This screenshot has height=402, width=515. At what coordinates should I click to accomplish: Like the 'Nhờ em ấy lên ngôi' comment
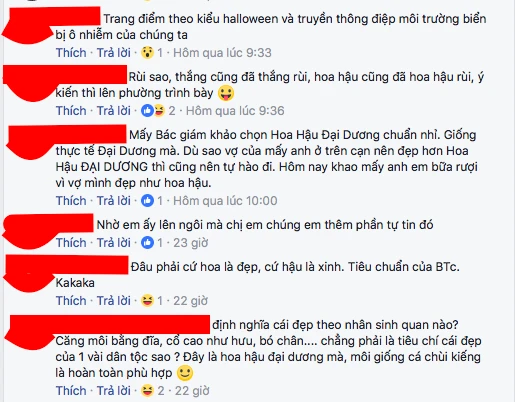(x=71, y=243)
